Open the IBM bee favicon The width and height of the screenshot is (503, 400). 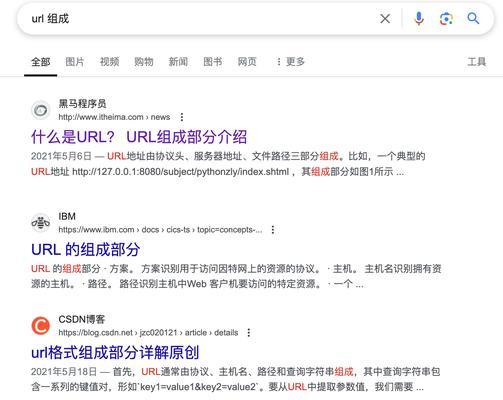pyautogui.click(x=41, y=223)
